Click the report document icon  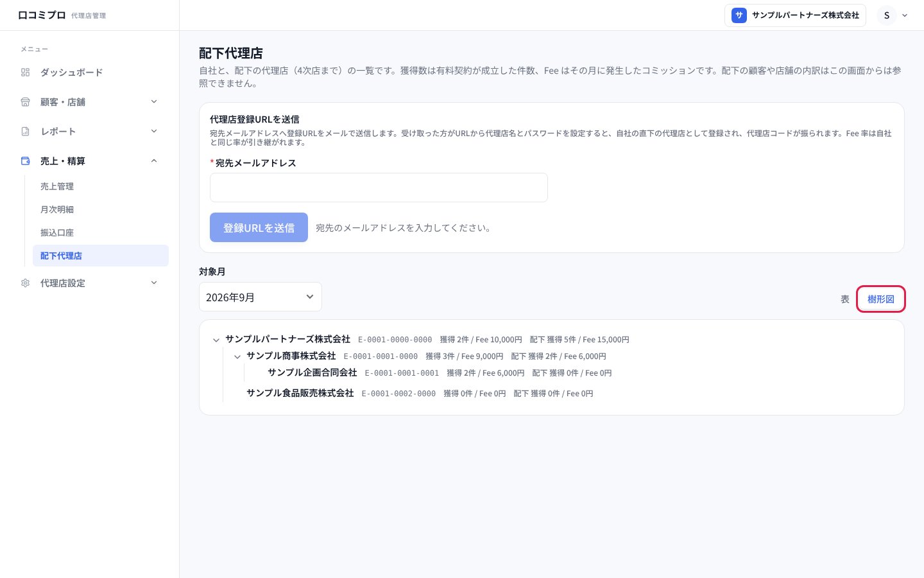coord(26,132)
